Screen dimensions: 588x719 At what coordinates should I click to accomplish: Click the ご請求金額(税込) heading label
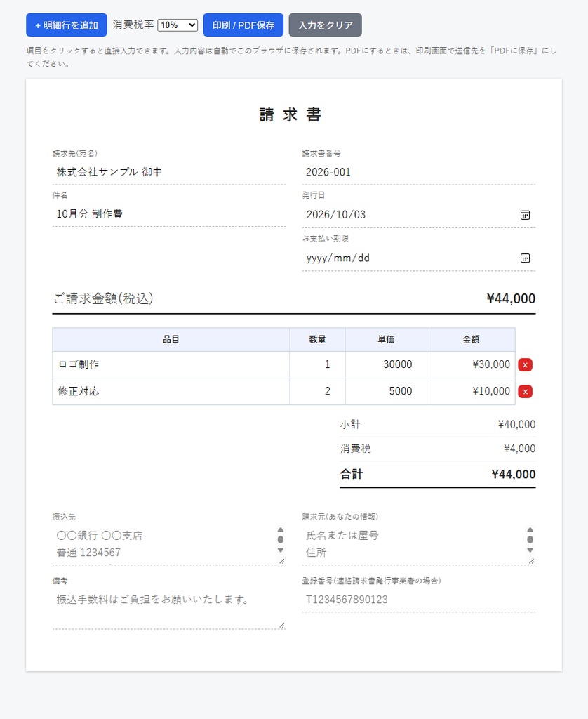coord(103,298)
